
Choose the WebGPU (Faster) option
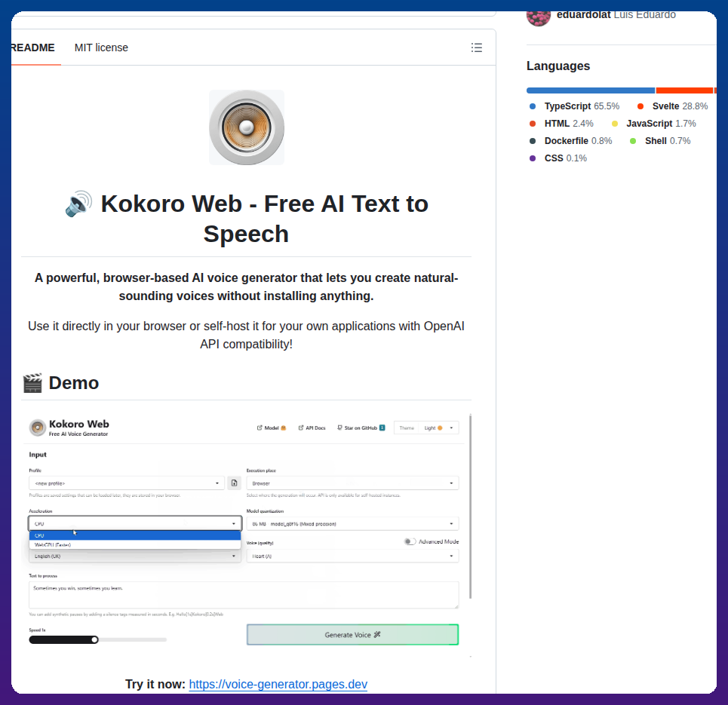pyautogui.click(x=135, y=544)
